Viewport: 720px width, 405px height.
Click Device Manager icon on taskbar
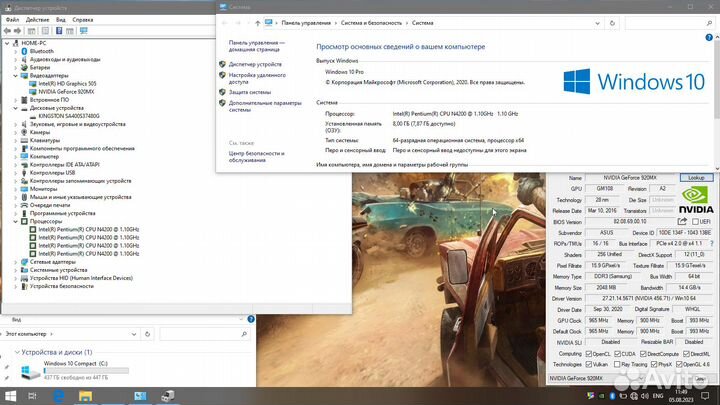coord(168,396)
